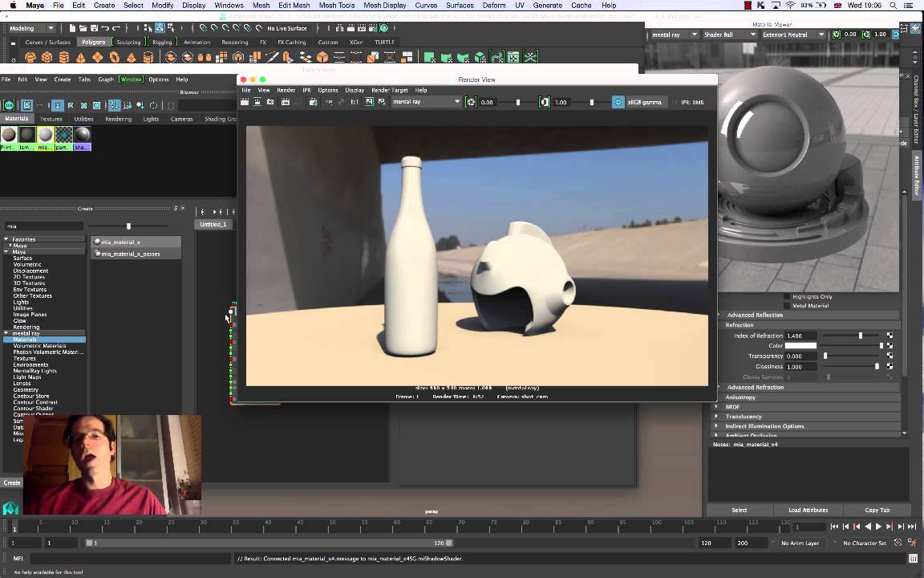
Task: Toggle color management icon beside sRGB gamma
Action: click(618, 102)
